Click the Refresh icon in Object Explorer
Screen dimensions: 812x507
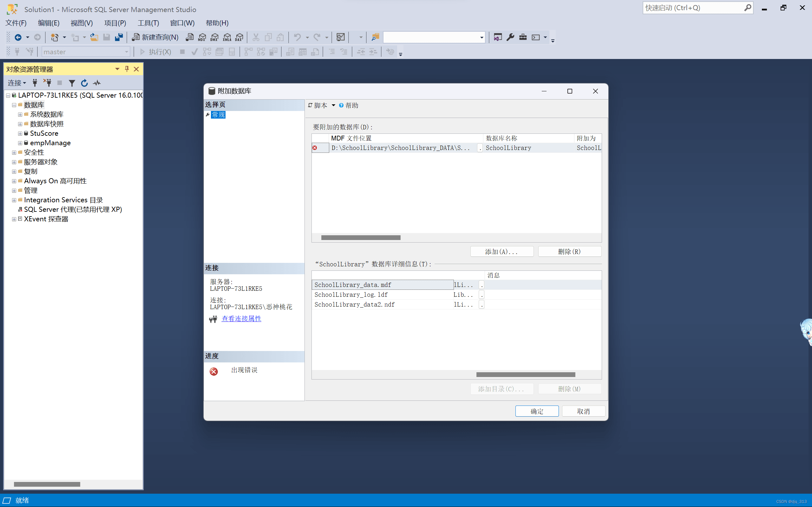[x=84, y=83]
